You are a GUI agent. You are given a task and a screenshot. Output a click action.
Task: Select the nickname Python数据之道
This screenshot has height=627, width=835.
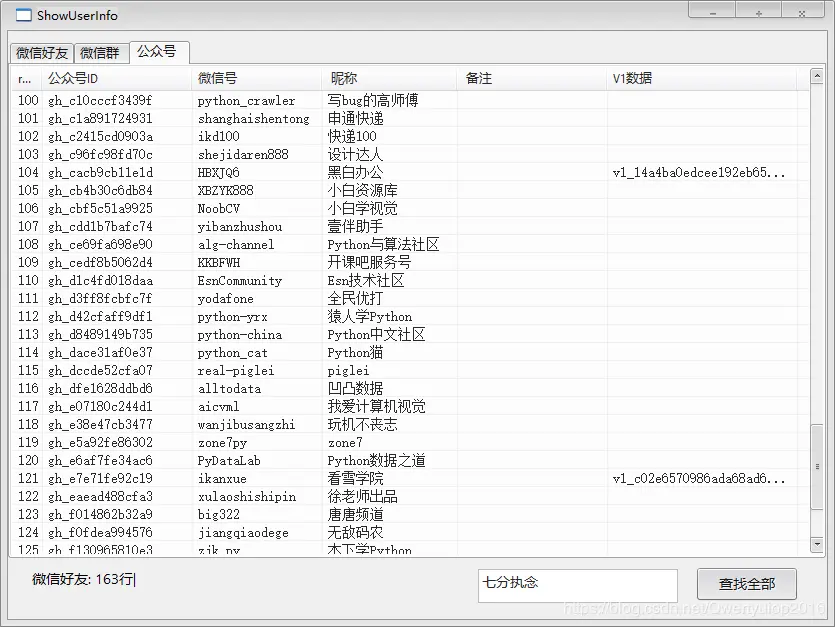[376, 460]
